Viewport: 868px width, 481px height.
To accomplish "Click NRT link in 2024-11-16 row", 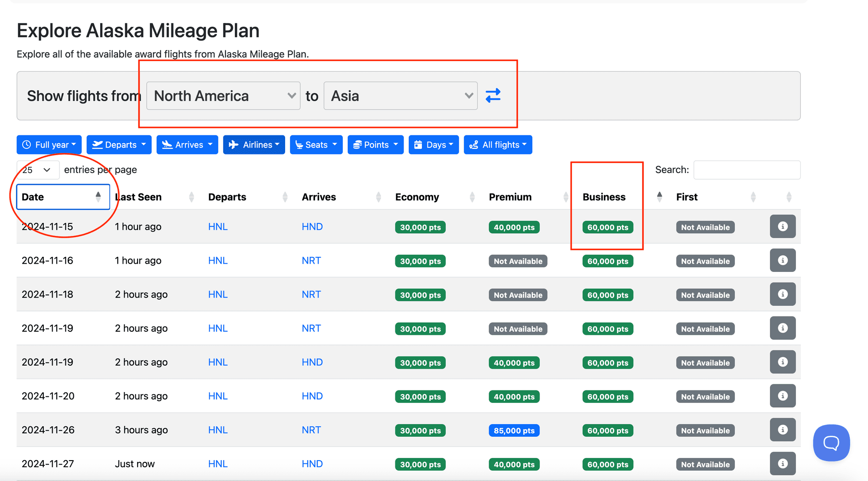I will 311,261.
